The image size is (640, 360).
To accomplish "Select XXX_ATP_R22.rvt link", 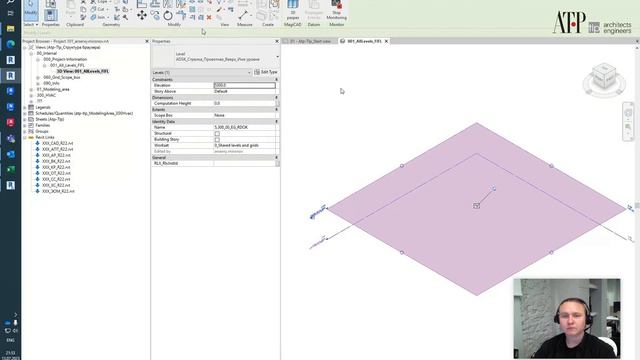I will pos(58,149).
